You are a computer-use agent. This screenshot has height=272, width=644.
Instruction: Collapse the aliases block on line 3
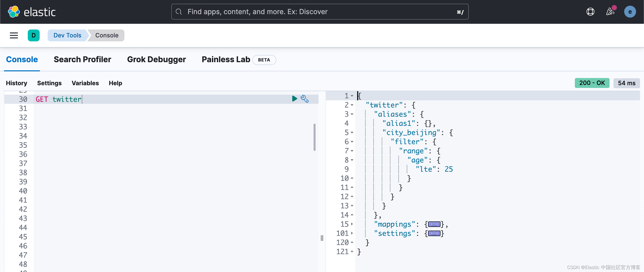352,114
